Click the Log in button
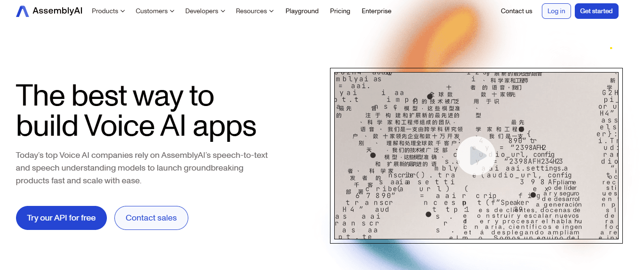This screenshot has height=270, width=644. click(x=556, y=11)
